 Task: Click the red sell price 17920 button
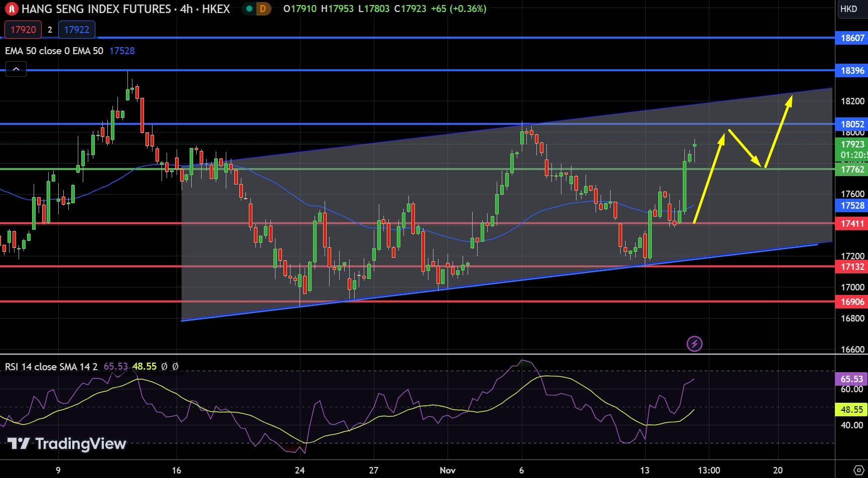tap(23, 30)
